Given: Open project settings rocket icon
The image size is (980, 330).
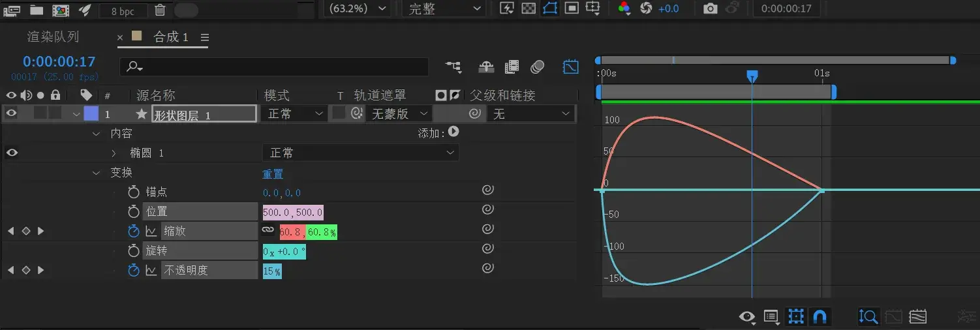Looking at the screenshot, I should click(85, 10).
